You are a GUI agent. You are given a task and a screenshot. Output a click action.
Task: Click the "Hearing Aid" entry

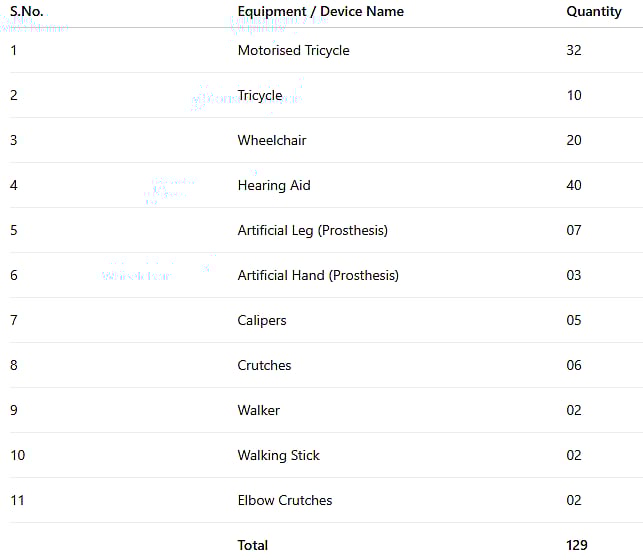tap(273, 185)
